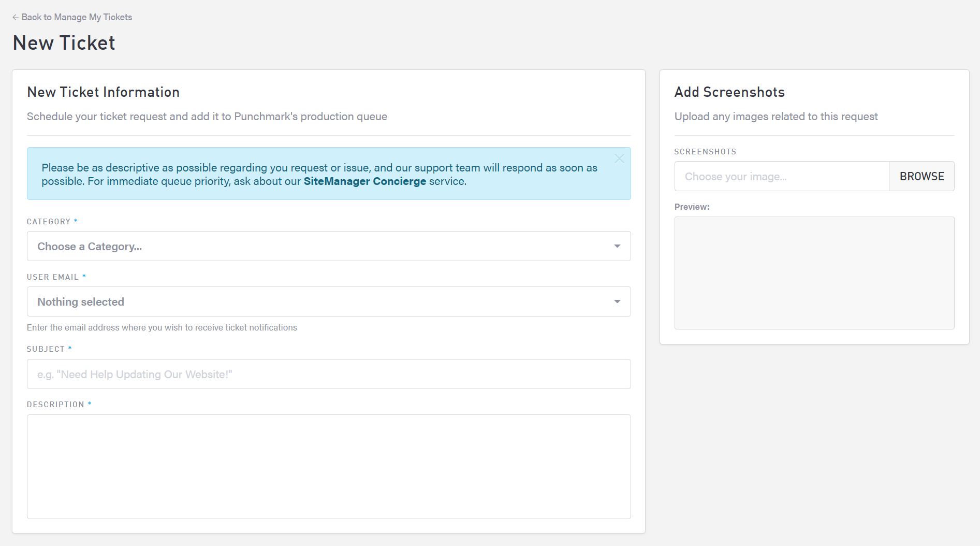Click the CATEGORY field label
The height and width of the screenshot is (546, 980).
(x=49, y=222)
